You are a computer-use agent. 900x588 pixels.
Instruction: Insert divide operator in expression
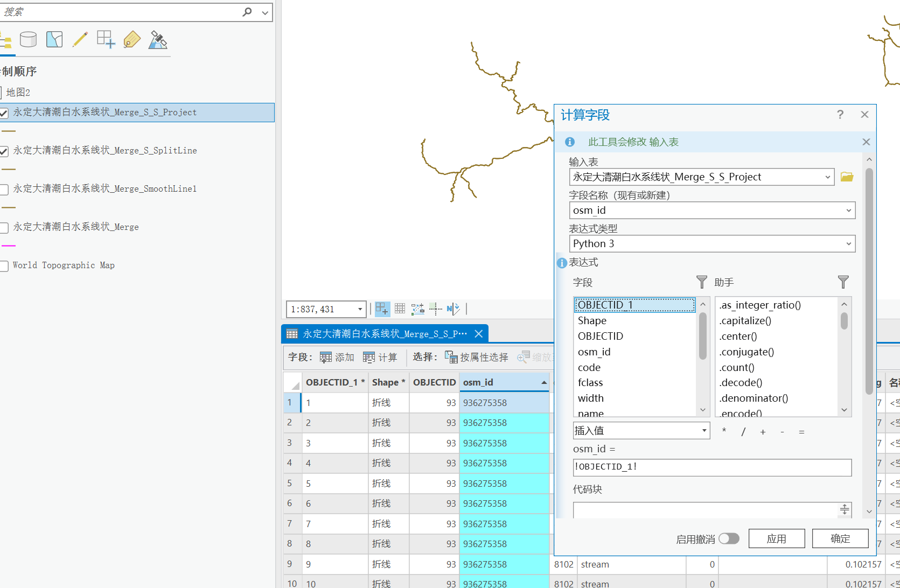point(743,431)
